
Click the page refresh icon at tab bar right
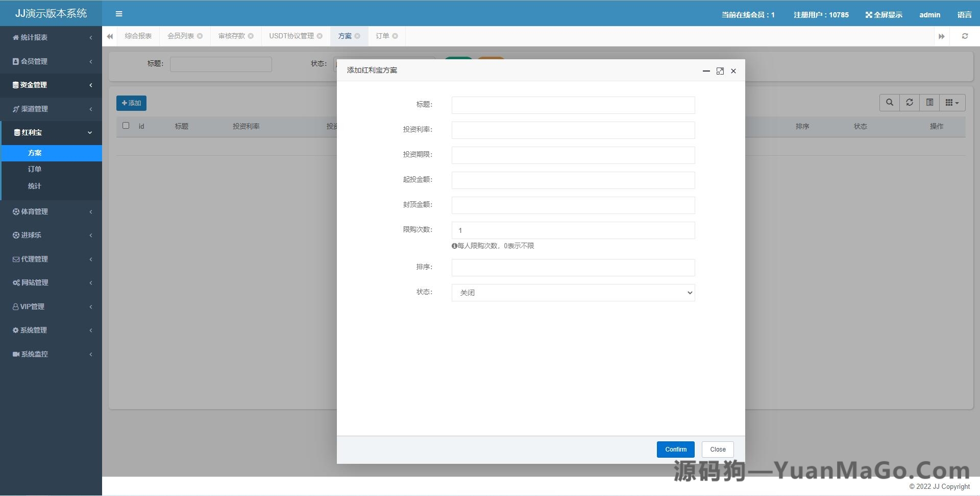tap(965, 36)
